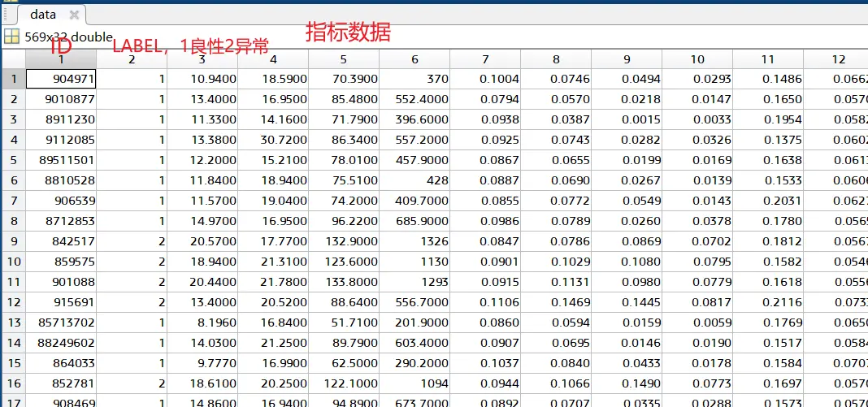
Task: Click cell with ID 85713702
Action: coord(61,323)
